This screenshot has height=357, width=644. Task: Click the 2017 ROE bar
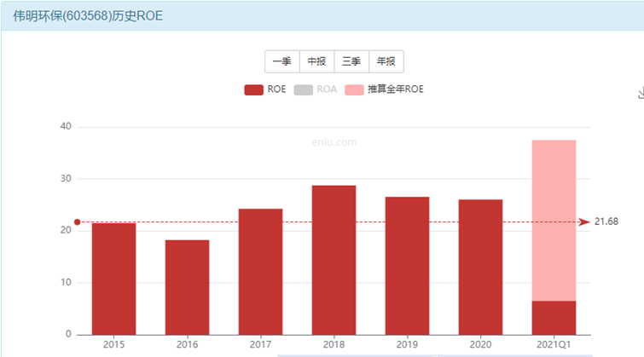[260, 272]
